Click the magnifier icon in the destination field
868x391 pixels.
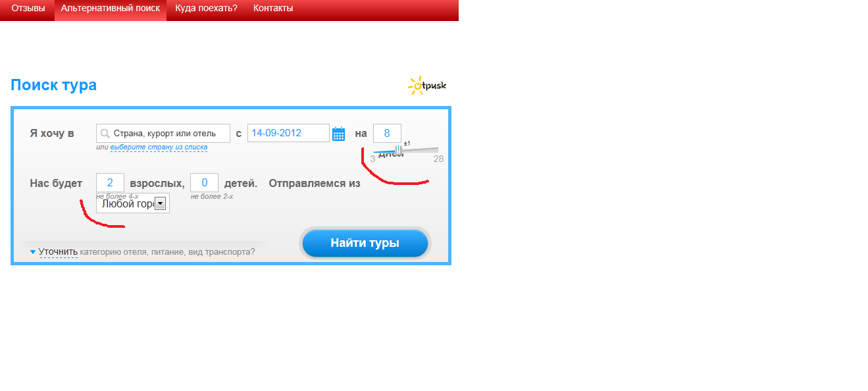[105, 134]
